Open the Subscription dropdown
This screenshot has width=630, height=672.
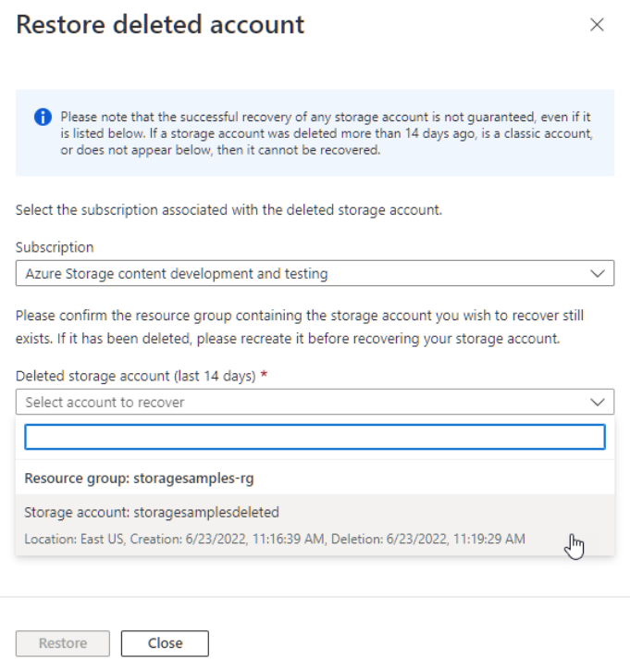[x=315, y=273]
